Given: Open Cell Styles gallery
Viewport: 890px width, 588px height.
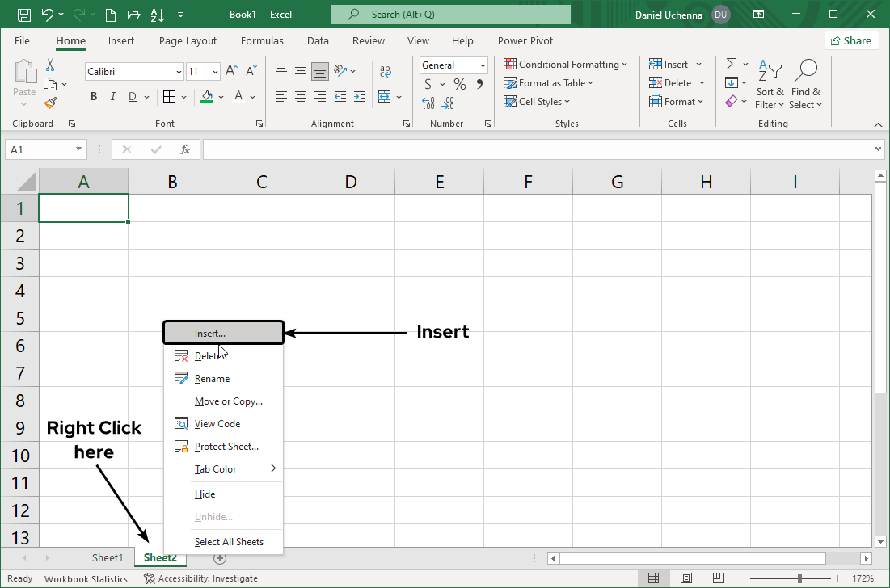Looking at the screenshot, I should coord(535,101).
